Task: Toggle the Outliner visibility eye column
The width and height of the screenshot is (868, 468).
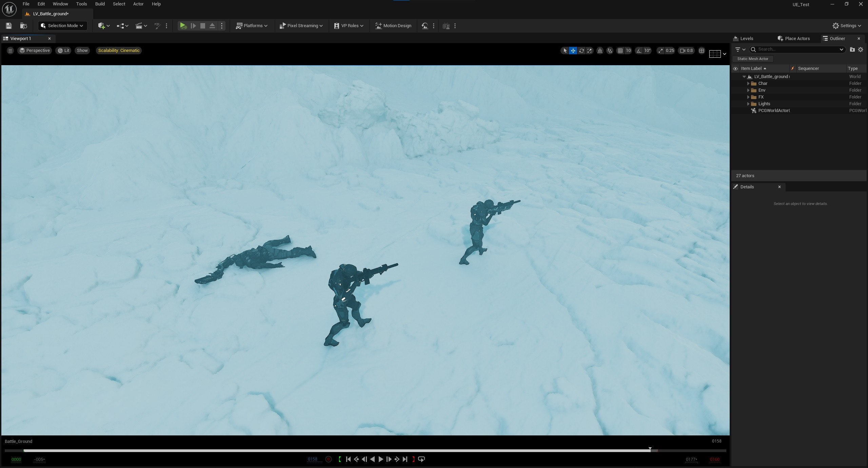Action: (x=735, y=69)
